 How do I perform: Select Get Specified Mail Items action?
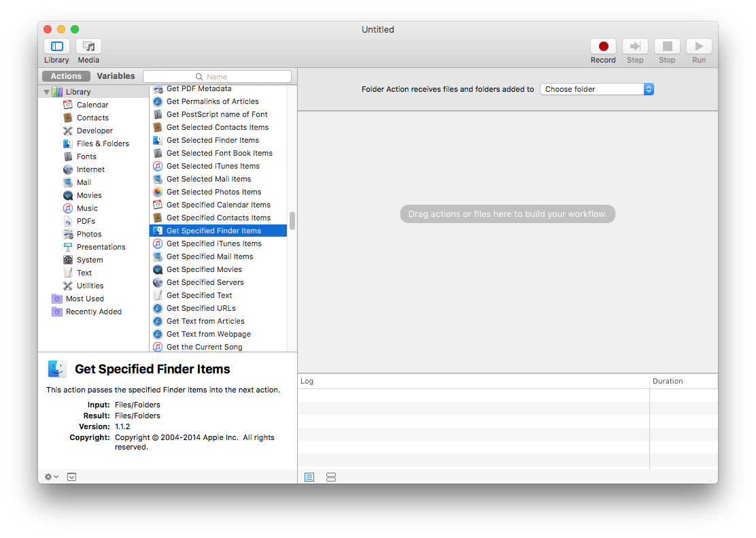pos(218,256)
